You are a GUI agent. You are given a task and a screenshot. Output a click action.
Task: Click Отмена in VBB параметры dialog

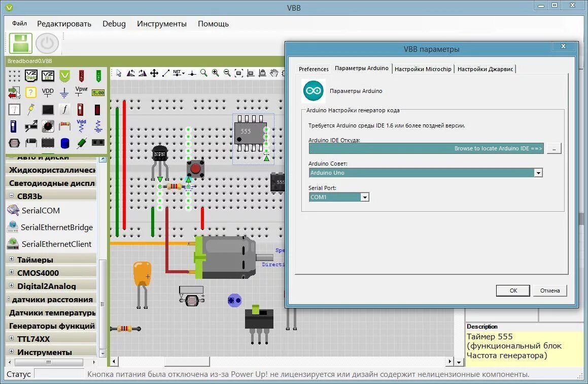tap(550, 291)
